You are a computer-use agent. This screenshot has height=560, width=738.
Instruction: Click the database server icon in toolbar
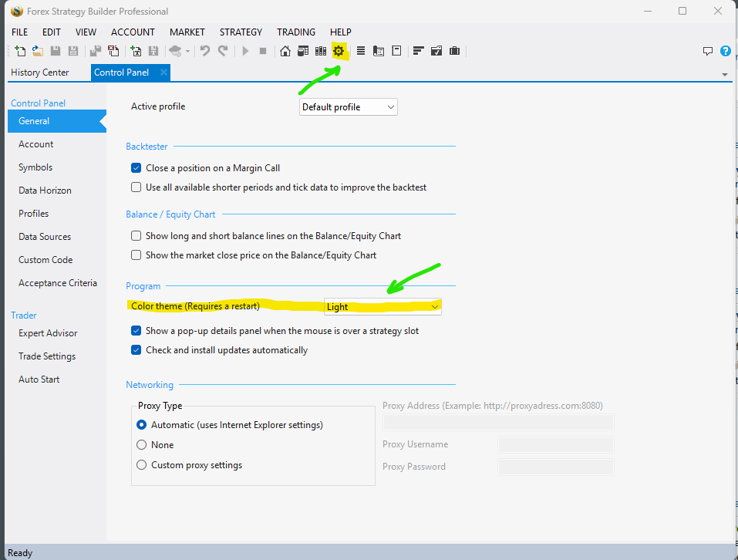point(303,51)
